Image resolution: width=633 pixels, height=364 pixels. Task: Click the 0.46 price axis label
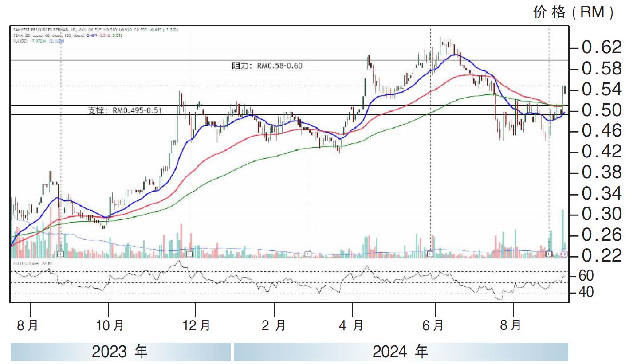click(x=601, y=131)
